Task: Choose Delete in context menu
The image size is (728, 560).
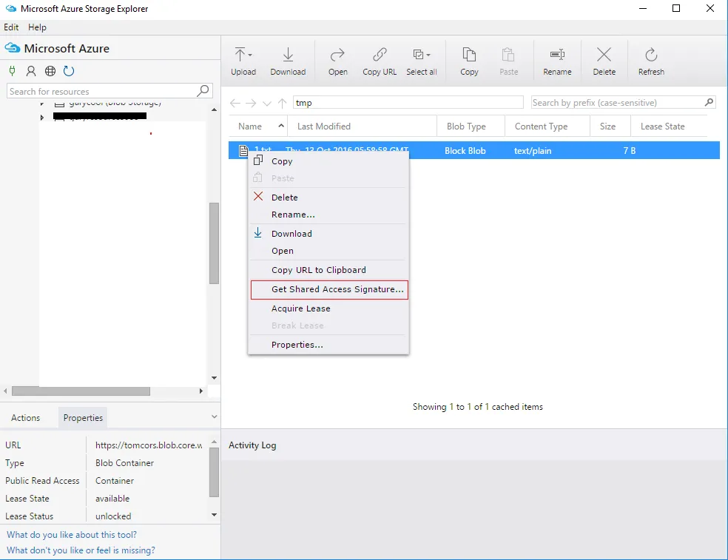Action: pyautogui.click(x=328, y=198)
